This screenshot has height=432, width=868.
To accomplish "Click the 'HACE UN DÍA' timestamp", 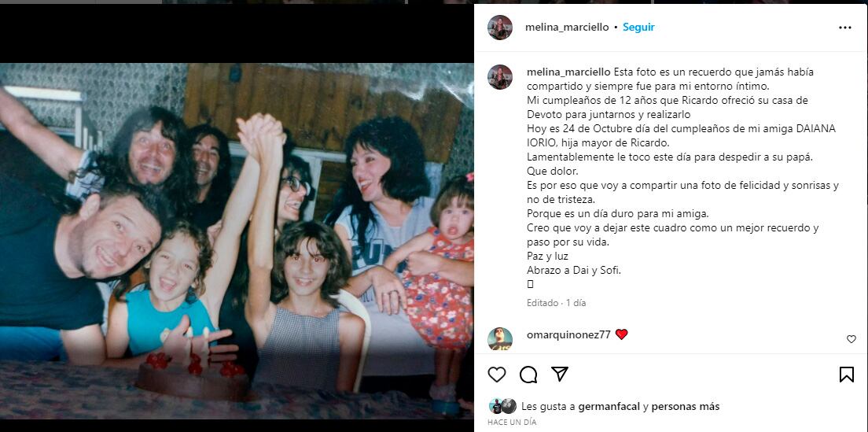I will coord(512,422).
